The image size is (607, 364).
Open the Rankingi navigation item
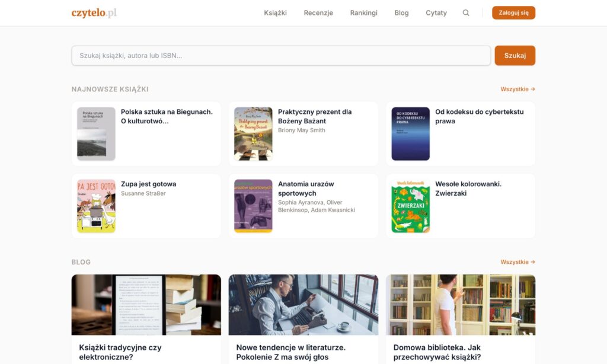(x=363, y=13)
